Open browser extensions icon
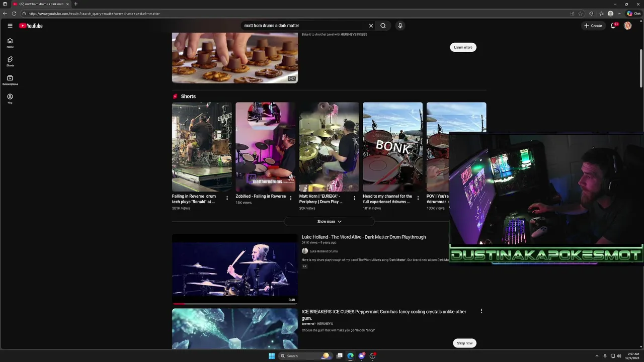 tap(591, 14)
